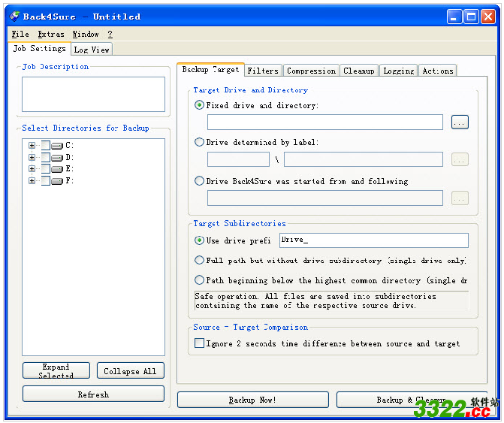Open the Actions tab

[x=438, y=71]
